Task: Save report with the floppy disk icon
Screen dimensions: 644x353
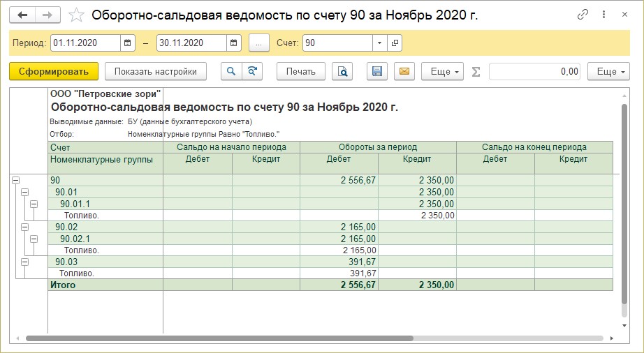Action: (377, 71)
